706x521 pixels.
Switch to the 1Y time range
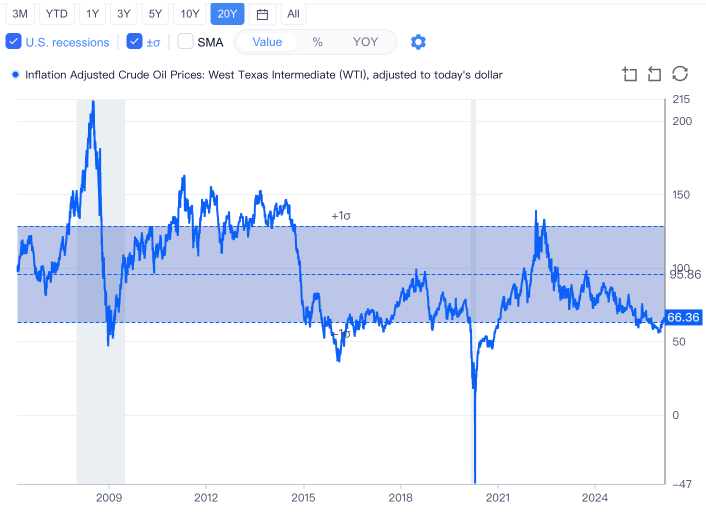(x=92, y=14)
